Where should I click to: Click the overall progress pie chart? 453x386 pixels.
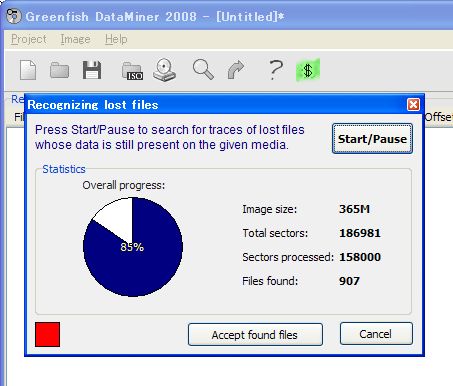pos(133,247)
